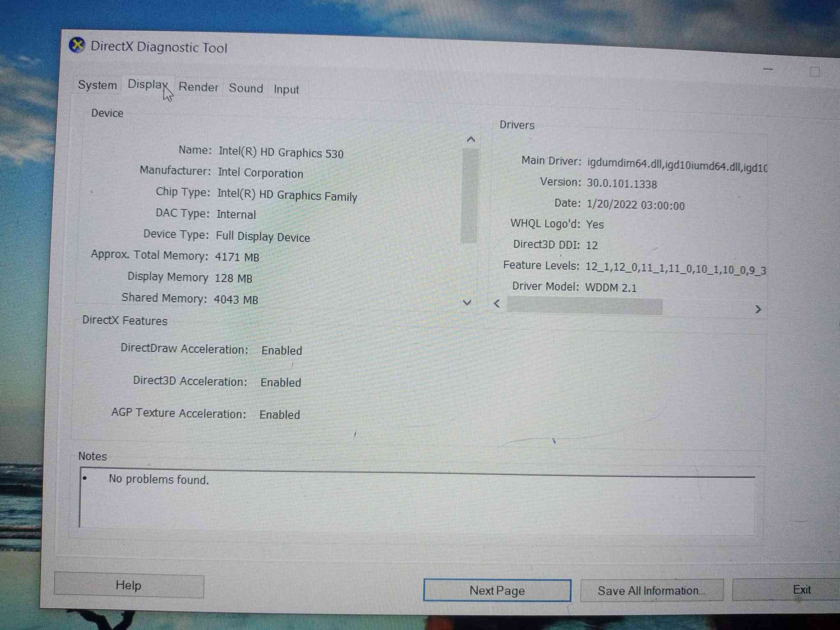840x630 pixels.
Task: Click AGP Texture Acceleration 'Enabled' value
Action: tap(280, 414)
